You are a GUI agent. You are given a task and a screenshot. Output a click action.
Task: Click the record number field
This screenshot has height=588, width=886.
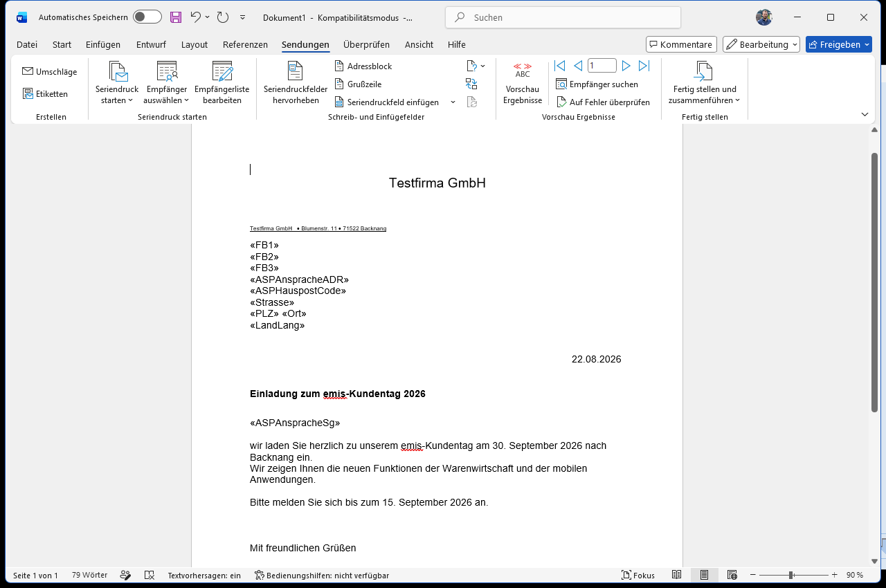click(x=602, y=66)
